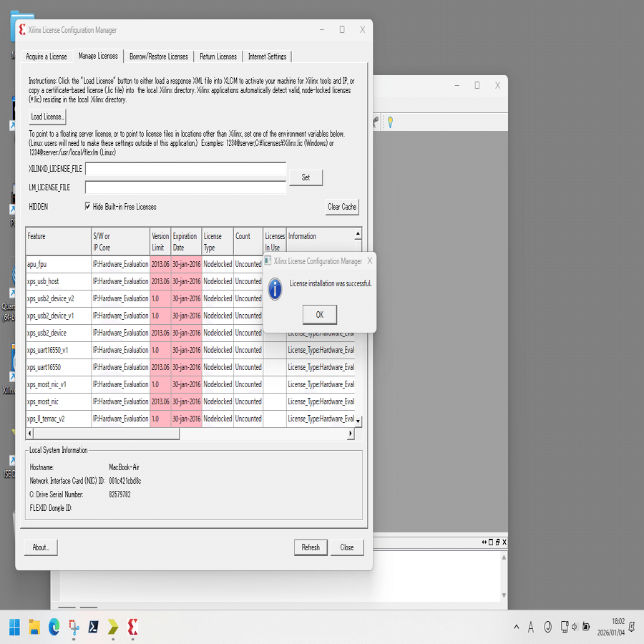Open the Snipping Tool taskbar icon

74,627
